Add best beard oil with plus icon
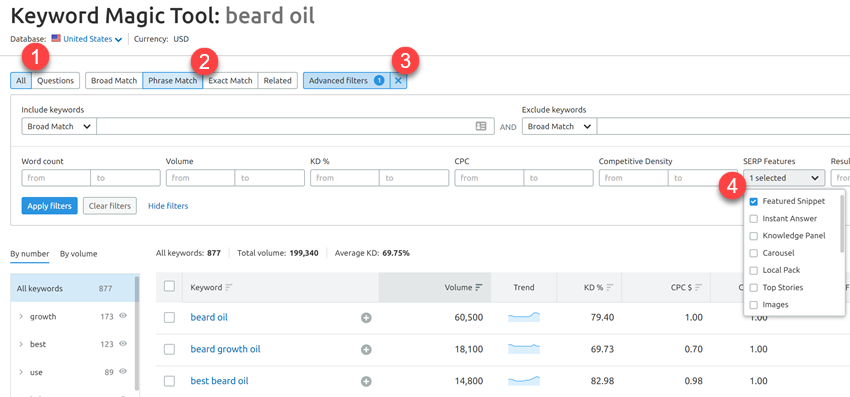 [x=366, y=382]
